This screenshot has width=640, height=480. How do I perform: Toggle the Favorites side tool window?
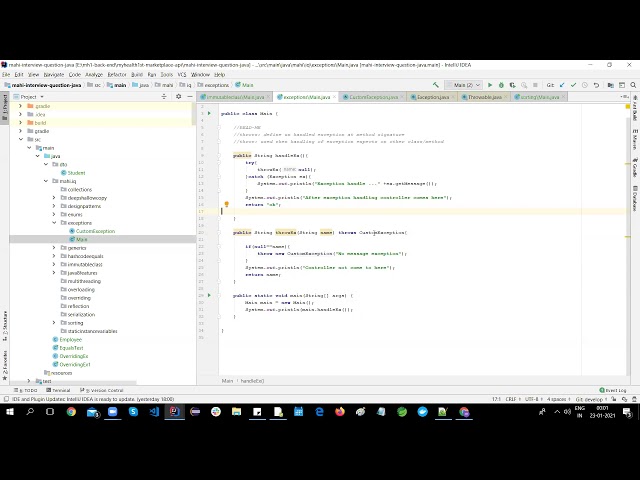pos(5,364)
